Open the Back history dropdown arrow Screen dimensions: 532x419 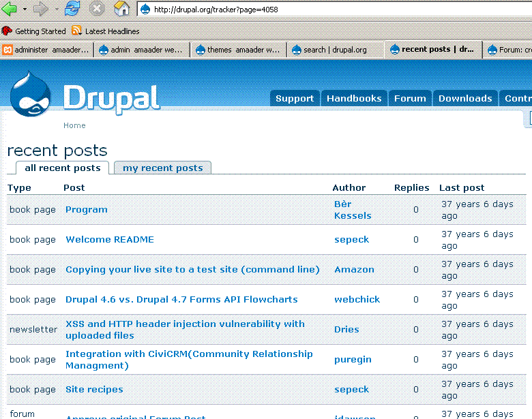[x=25, y=9]
